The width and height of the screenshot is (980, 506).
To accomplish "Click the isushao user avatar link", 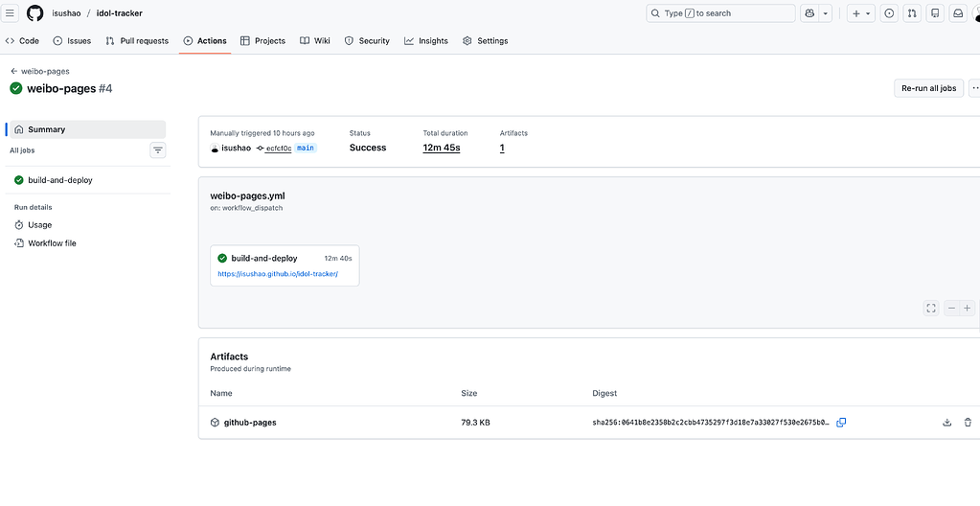I will [x=215, y=149].
